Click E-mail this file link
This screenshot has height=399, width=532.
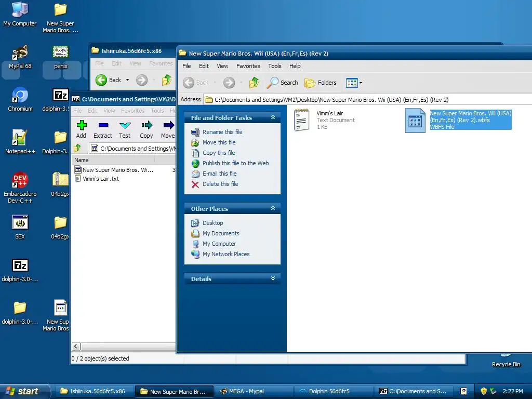(220, 174)
